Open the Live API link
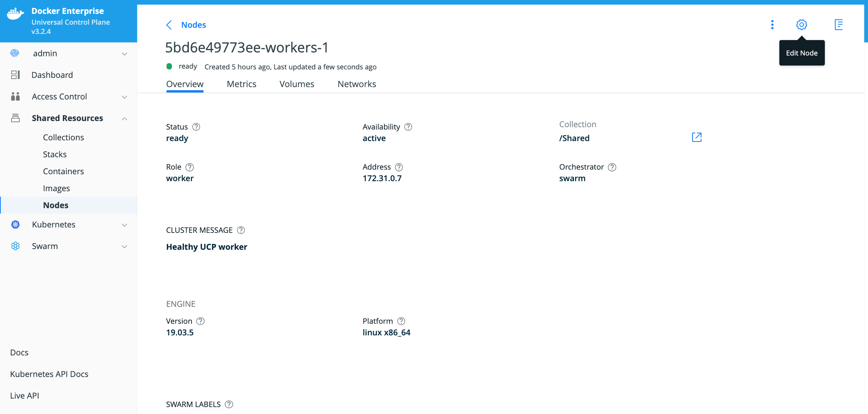Screen dimensions: 868x414 (25, 395)
